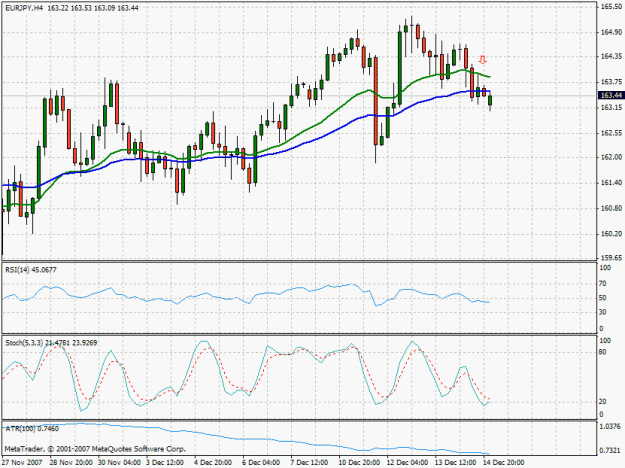Click the 163.75 price axis label

point(611,82)
